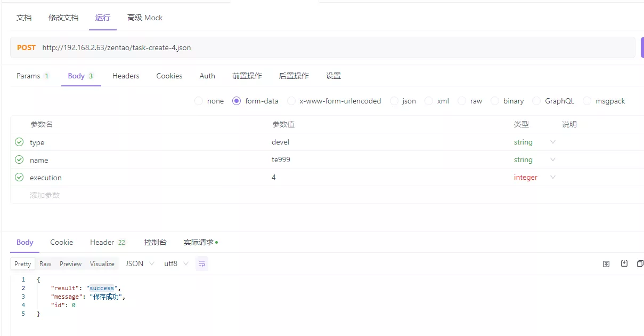
Task: Choose the Preview response view
Action: [x=70, y=263]
